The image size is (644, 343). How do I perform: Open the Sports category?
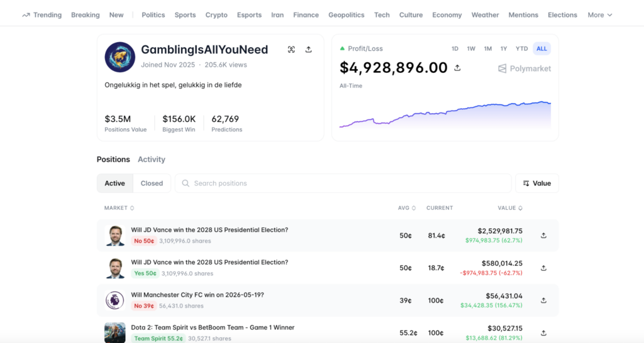186,15
